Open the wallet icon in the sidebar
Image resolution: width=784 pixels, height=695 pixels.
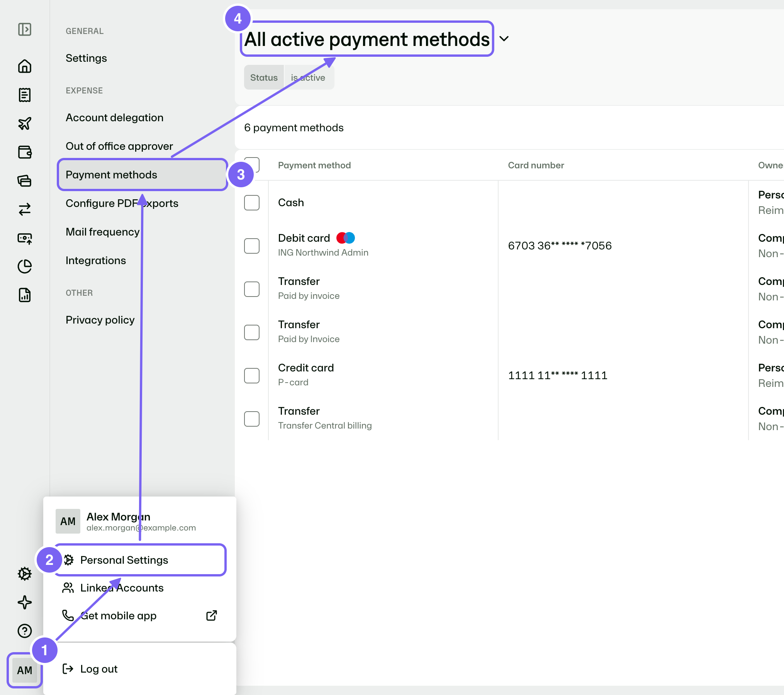tap(25, 152)
